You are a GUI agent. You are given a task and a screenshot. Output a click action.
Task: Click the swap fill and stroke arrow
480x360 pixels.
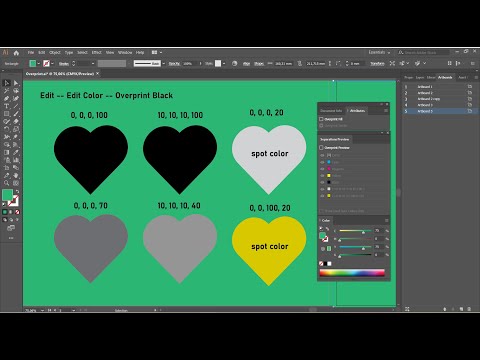click(17, 192)
